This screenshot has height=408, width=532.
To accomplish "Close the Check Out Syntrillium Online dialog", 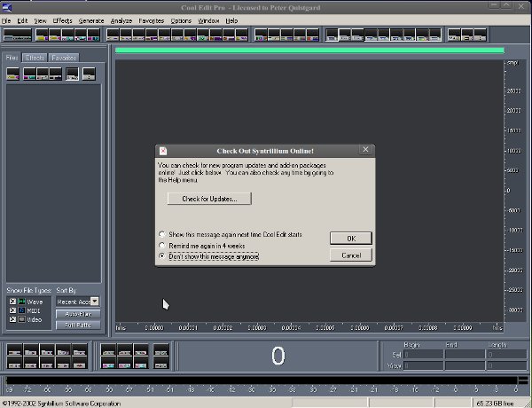I will pyautogui.click(x=365, y=150).
